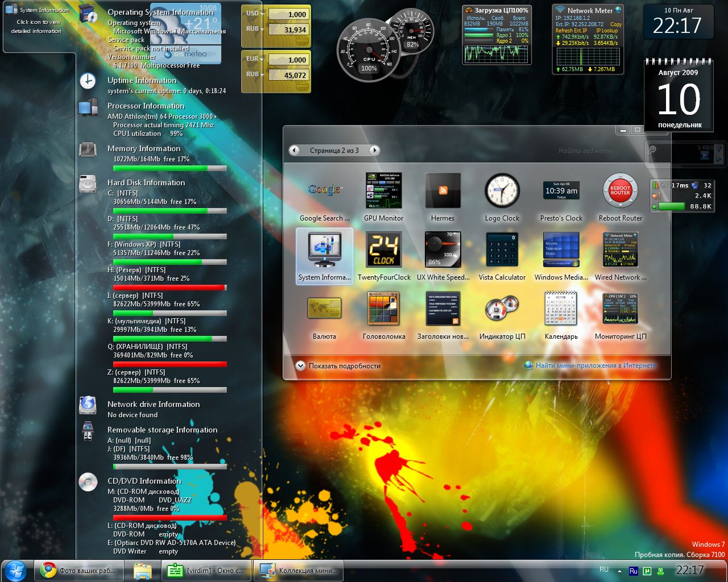This screenshot has width=728, height=582.
Task: Click the RUB 31,934 rate field
Action: point(288,30)
